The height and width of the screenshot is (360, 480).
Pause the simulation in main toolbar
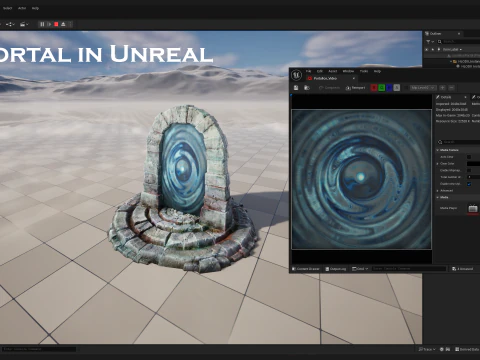coord(42,24)
